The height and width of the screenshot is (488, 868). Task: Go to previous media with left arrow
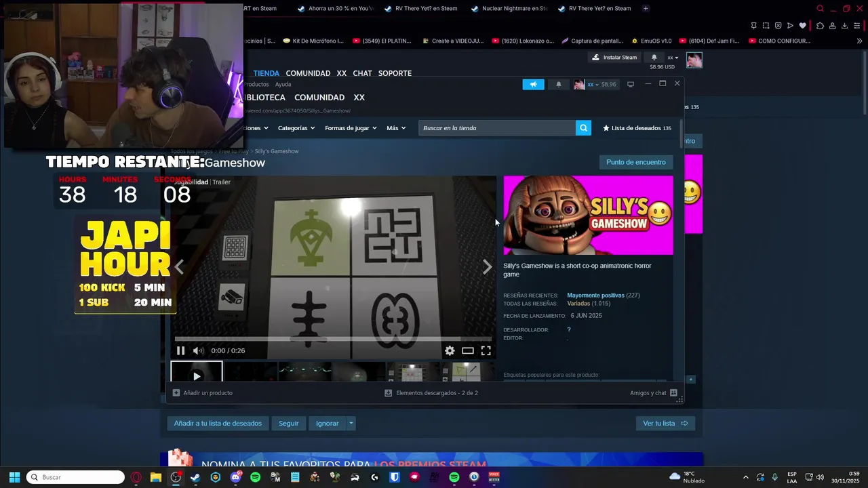pyautogui.click(x=179, y=267)
